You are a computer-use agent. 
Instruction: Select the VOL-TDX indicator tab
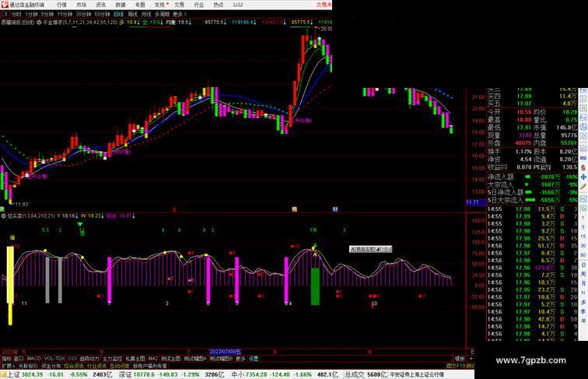[x=54, y=359]
